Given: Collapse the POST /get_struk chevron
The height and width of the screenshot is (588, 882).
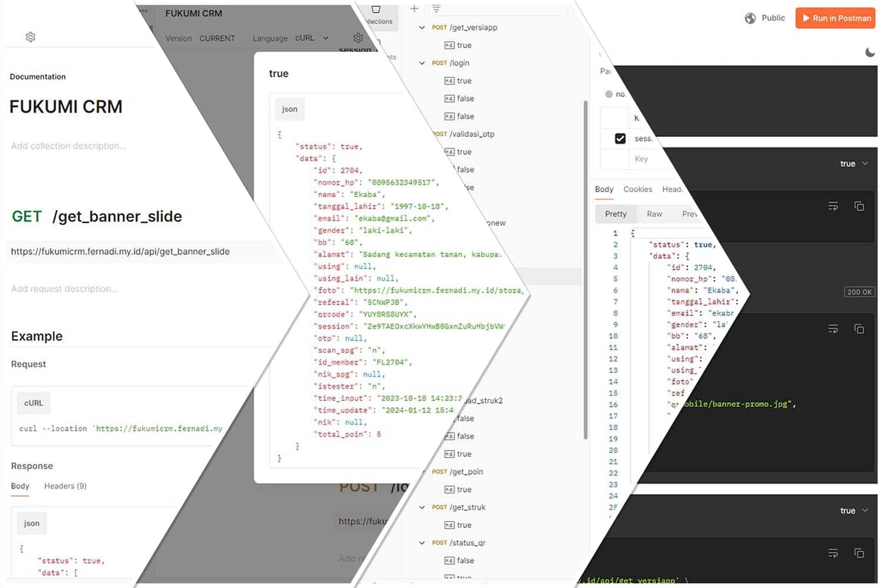Looking at the screenshot, I should tap(422, 507).
